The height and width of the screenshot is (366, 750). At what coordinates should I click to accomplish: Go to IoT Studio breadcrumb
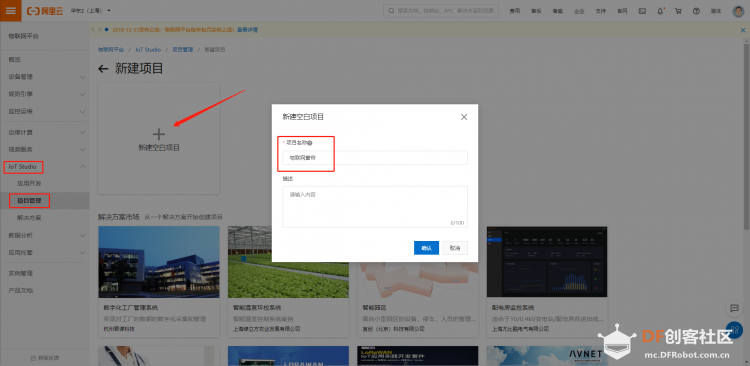tap(148, 49)
